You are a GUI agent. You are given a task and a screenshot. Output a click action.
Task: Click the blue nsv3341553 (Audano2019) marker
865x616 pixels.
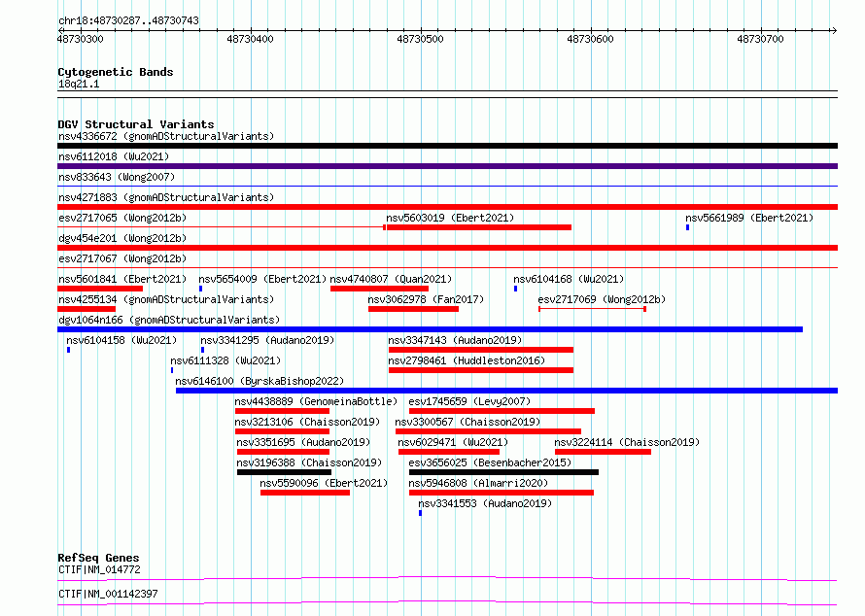point(421,513)
